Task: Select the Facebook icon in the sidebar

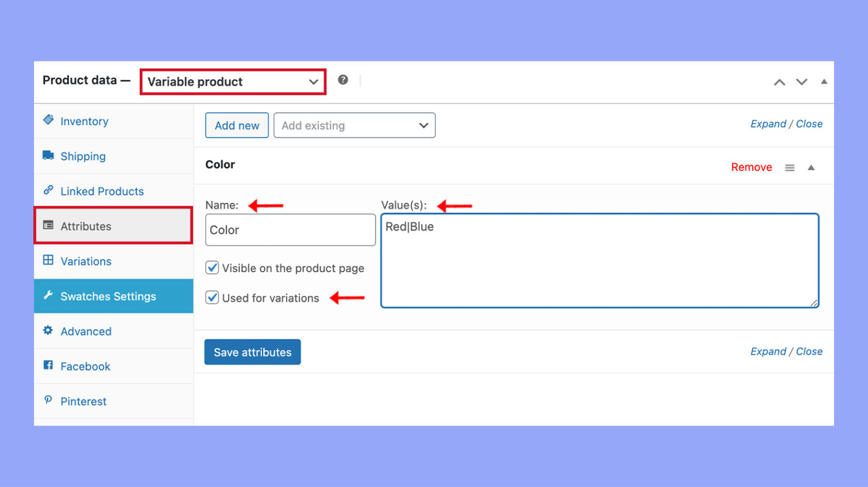Action: [x=48, y=366]
